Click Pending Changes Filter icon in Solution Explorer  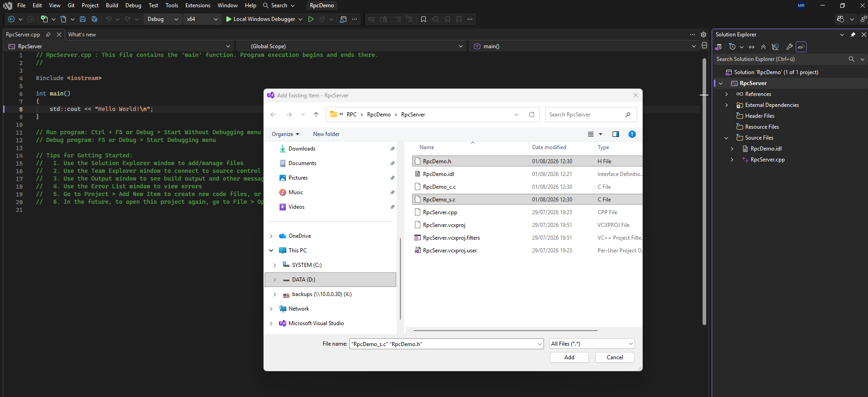(732, 47)
